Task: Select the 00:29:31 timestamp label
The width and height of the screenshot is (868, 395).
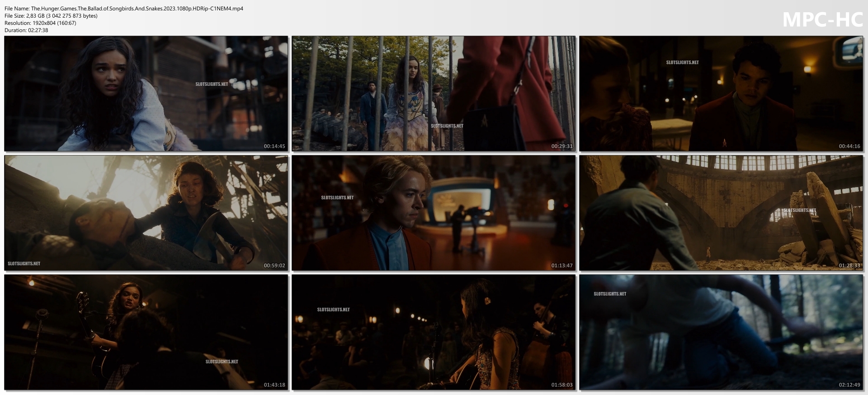Action: click(562, 146)
